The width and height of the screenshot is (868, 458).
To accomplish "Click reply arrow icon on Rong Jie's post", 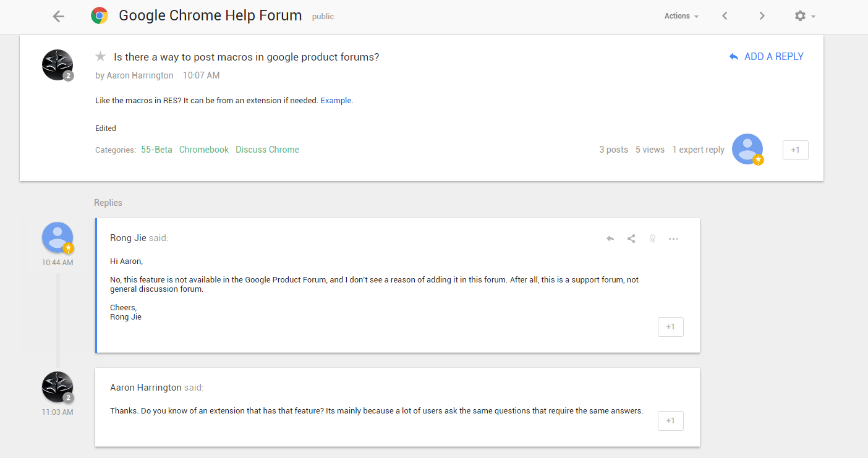I will point(610,239).
